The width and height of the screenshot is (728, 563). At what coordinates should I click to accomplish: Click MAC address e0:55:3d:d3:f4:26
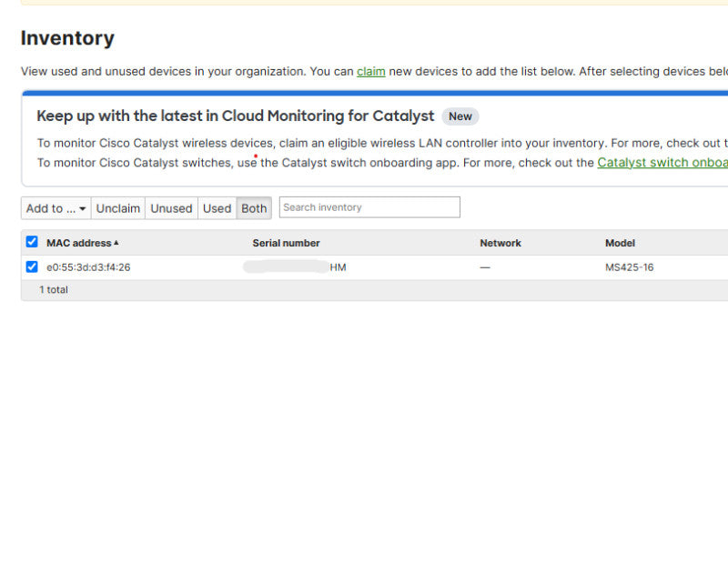[88, 267]
